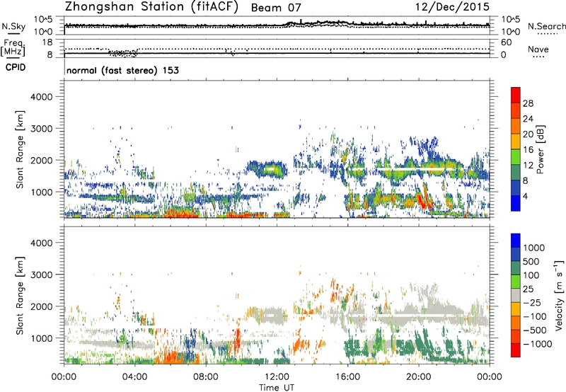Click the "Time UT" axis title

(277, 388)
